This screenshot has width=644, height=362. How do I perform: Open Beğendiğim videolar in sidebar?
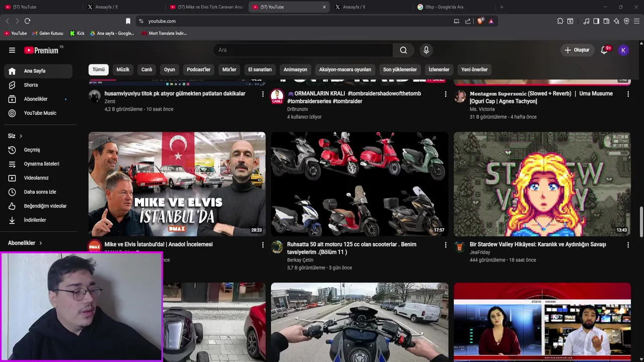tap(39, 206)
